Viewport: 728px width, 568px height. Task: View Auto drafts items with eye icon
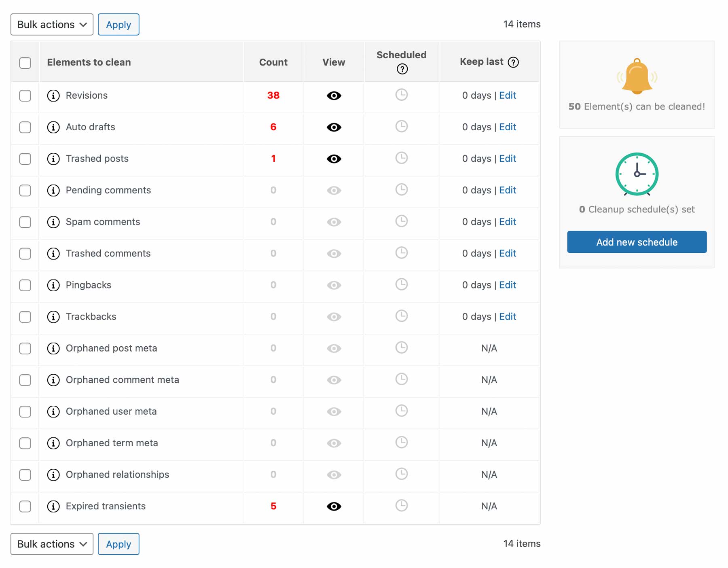click(333, 127)
